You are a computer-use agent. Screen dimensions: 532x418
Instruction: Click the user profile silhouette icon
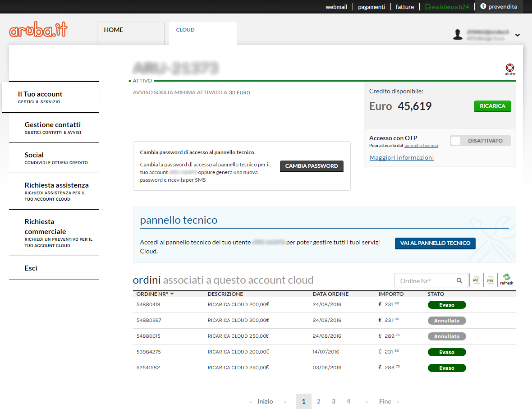pyautogui.click(x=458, y=34)
